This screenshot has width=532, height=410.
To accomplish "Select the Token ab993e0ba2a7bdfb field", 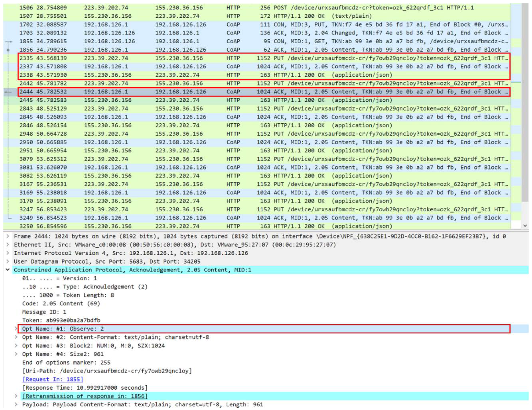I will (61, 320).
